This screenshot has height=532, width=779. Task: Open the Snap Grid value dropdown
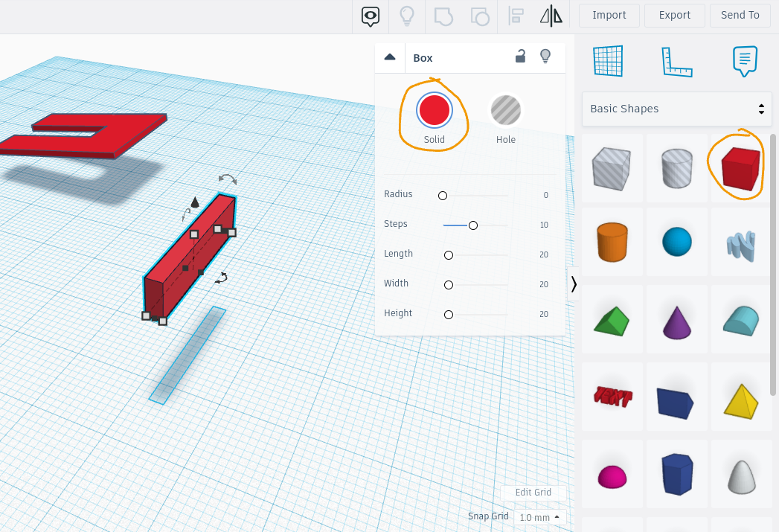tap(539, 517)
